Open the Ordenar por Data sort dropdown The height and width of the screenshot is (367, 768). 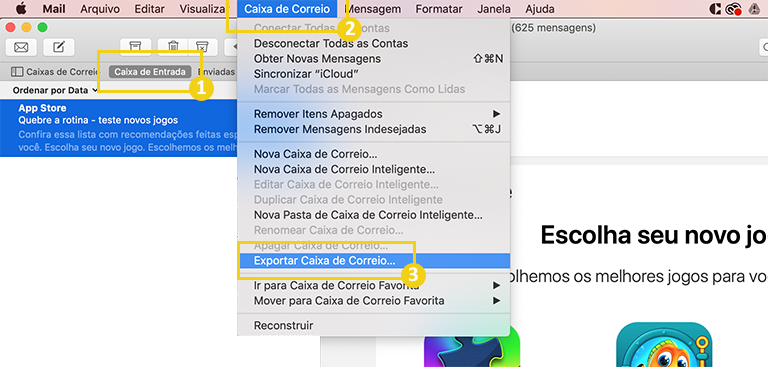(55, 91)
